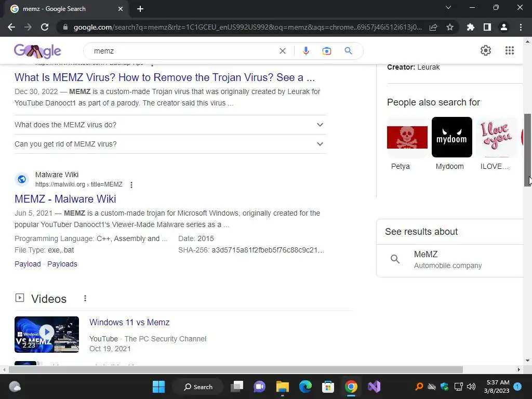Click Chrome icon in taskbar
The image size is (532, 399).
(351, 387)
